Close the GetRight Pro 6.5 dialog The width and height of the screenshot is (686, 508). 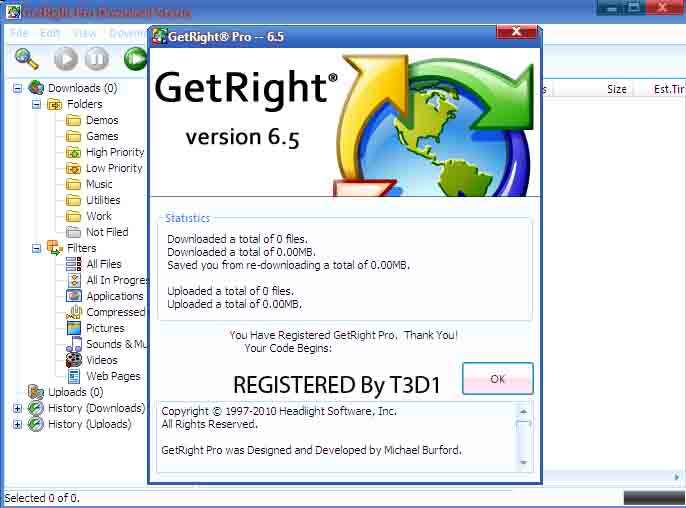[x=516, y=32]
